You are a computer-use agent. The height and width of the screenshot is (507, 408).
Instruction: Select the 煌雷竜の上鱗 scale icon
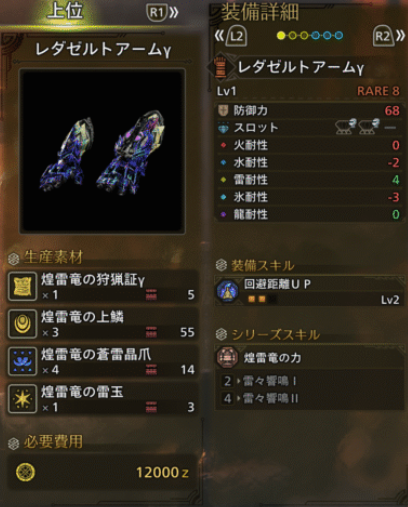click(22, 324)
